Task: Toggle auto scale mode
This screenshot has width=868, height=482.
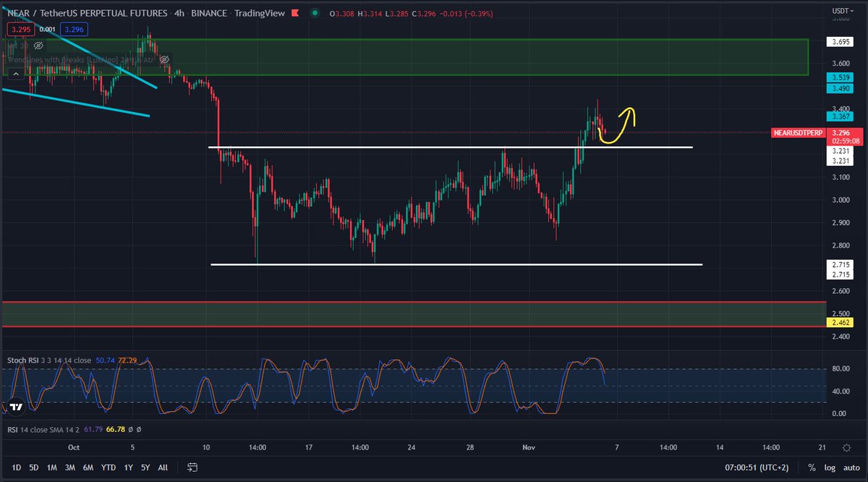Action: [x=850, y=468]
